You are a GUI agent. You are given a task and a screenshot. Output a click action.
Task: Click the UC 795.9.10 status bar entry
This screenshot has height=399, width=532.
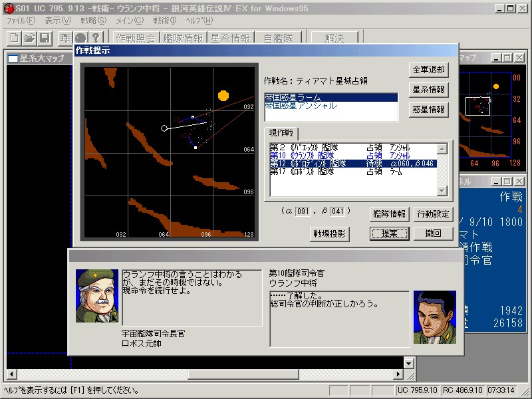(x=418, y=390)
